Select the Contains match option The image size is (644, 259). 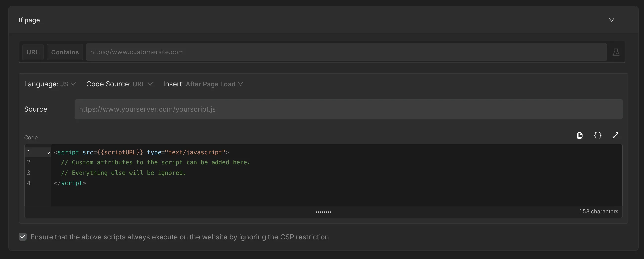(65, 52)
